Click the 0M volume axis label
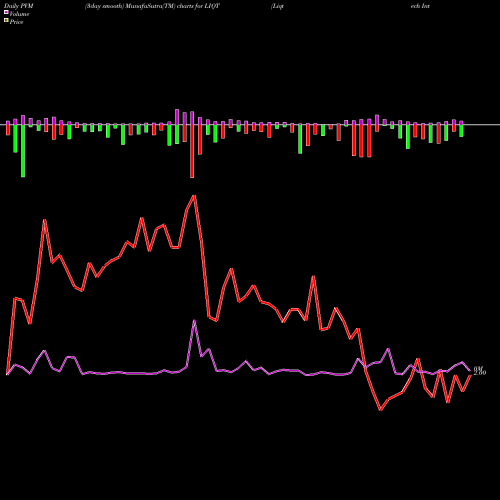The width and height of the screenshot is (500, 500). (x=478, y=368)
